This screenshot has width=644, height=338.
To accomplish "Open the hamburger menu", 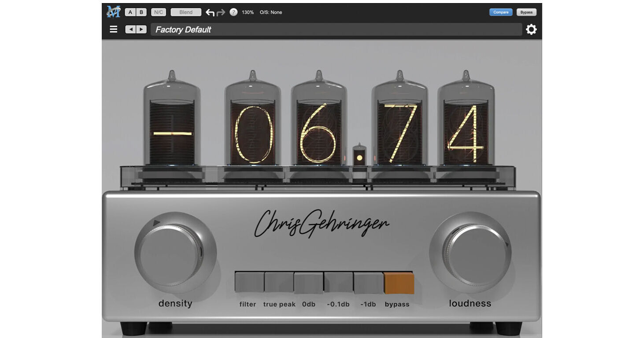I will 114,29.
